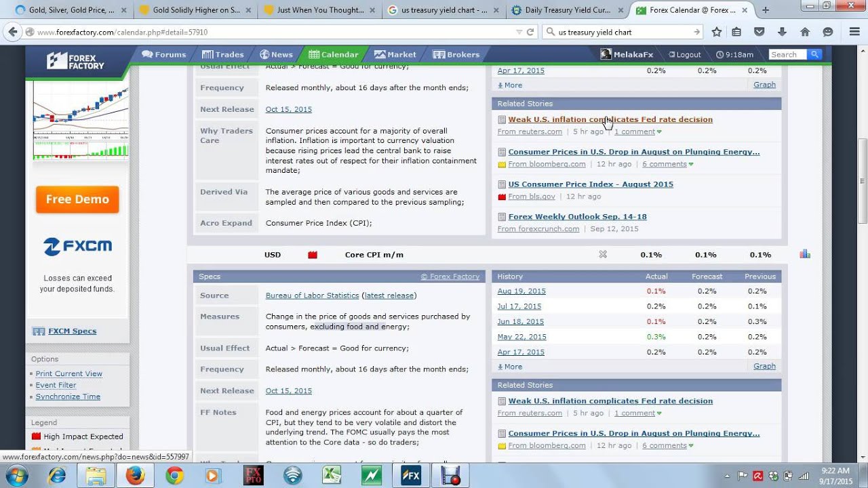The image size is (868, 488).
Task: Show hidden system tray icons arrow
Action: [728, 476]
